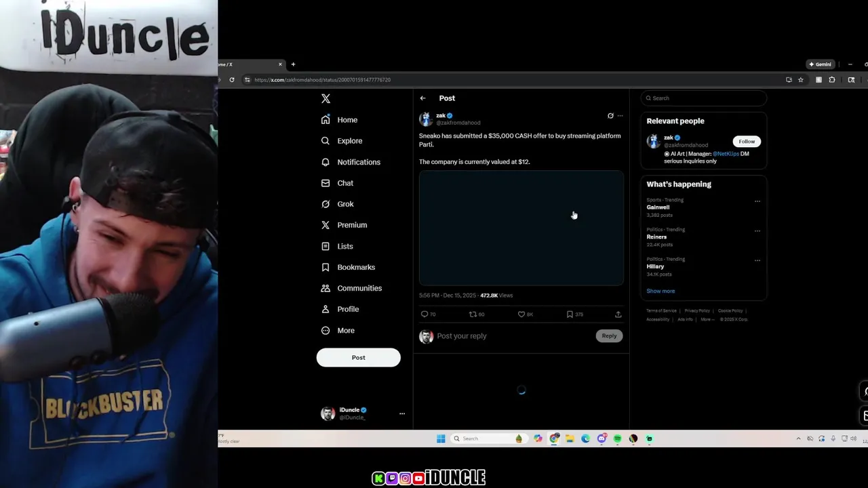Open Notifications in the X sidebar
The image size is (868, 488).
pos(351,162)
